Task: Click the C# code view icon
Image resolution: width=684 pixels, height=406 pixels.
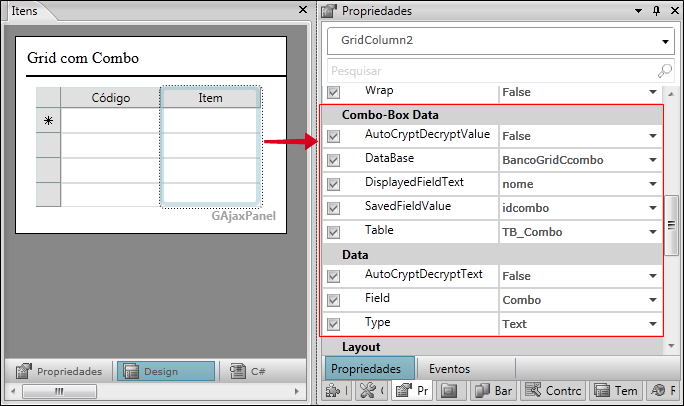Action: (238, 371)
